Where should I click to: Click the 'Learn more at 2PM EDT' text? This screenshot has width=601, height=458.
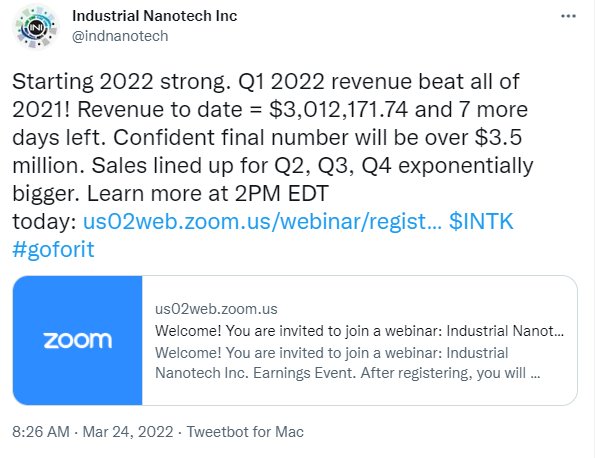pos(208,194)
